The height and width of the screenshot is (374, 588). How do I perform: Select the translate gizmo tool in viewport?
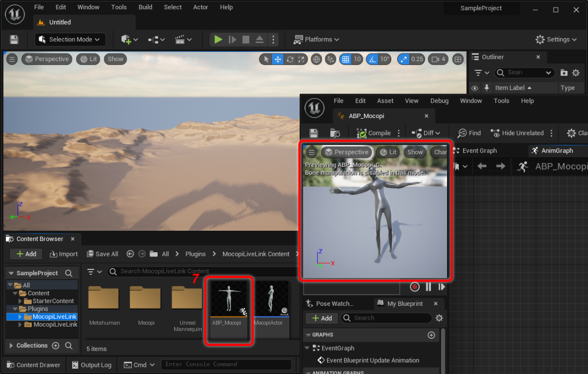pos(278,59)
